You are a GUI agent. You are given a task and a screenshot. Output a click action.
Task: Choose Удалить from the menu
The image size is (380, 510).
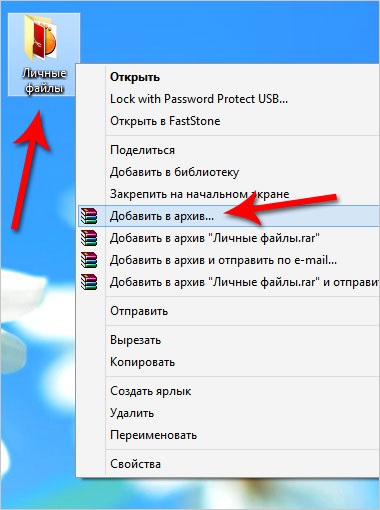132,413
